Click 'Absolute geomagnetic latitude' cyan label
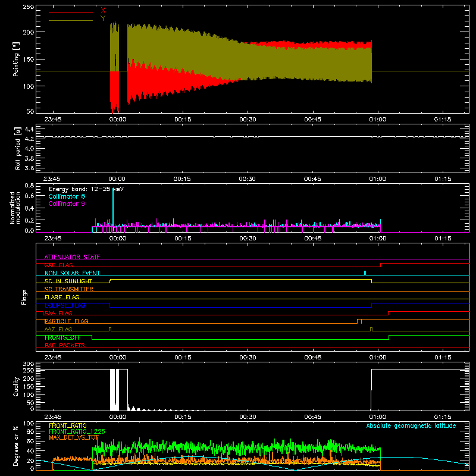 tap(411, 425)
